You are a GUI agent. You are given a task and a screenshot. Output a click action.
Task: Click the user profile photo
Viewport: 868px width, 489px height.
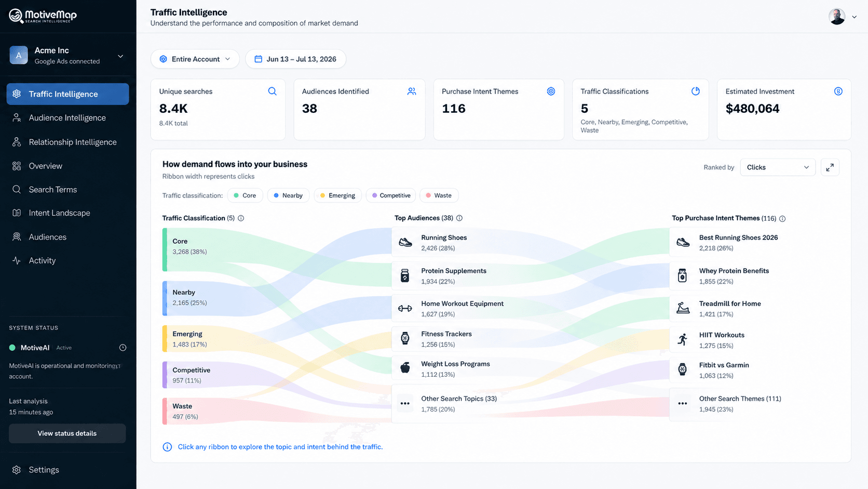pos(837,17)
